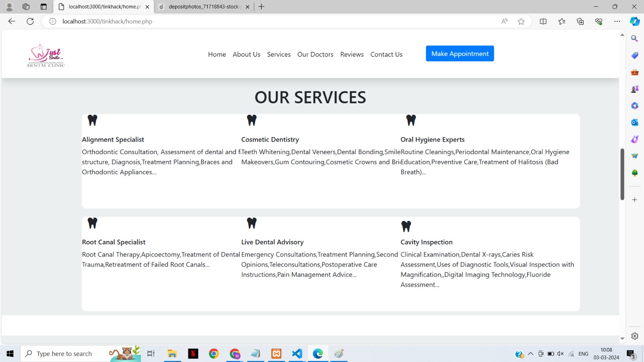The height and width of the screenshot is (362, 644).
Task: Open Tools briefcase icon in sidebar
Action: coord(635,72)
